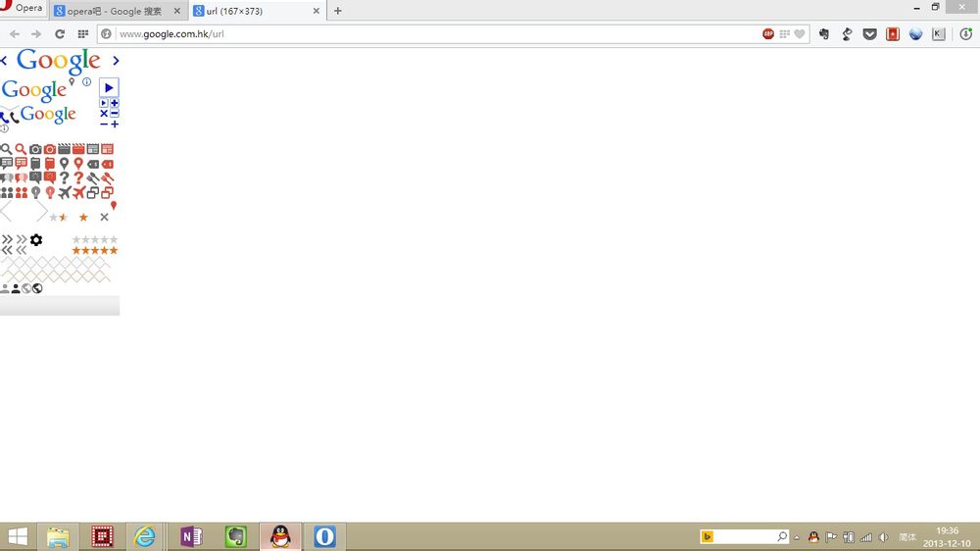Open QQ from the system tray
The height and width of the screenshot is (551, 980).
coord(813,536)
